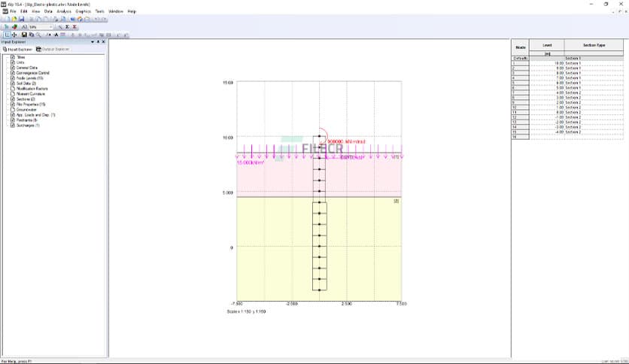Select Node Levels tree item
Screen dimensions: 629x364
(x=29, y=78)
